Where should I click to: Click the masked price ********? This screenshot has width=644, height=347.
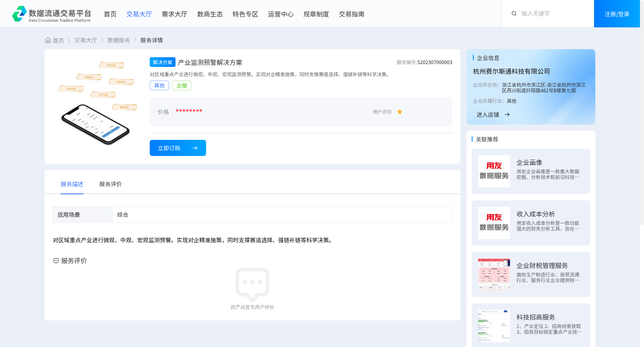click(x=189, y=111)
